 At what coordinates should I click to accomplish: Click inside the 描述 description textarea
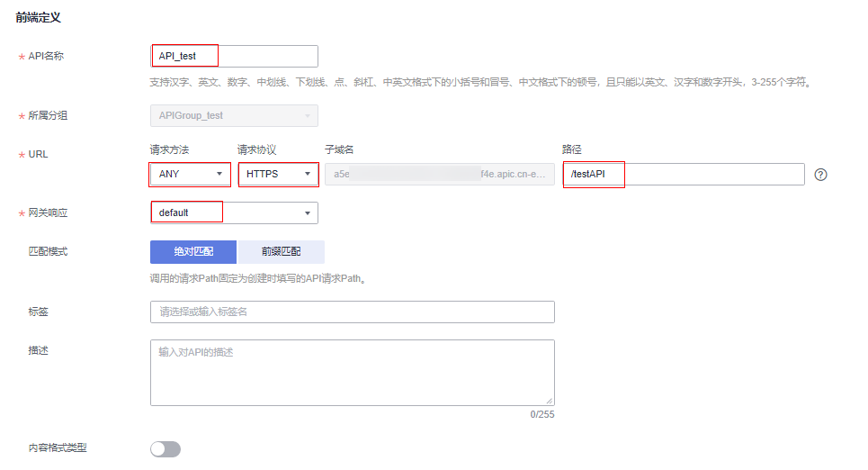[x=352, y=372]
